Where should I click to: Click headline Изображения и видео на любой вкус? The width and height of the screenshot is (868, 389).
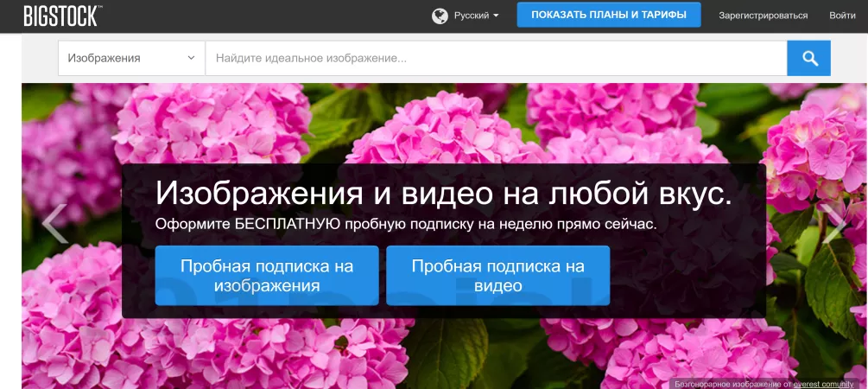coord(443,194)
